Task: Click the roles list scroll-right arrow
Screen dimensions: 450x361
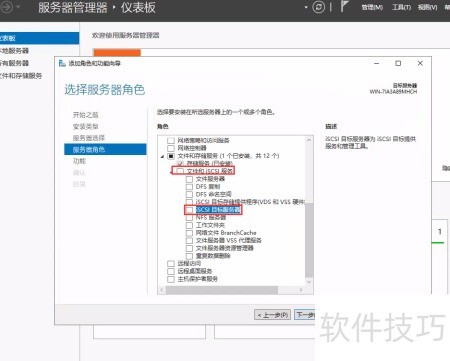Action: tap(301, 290)
